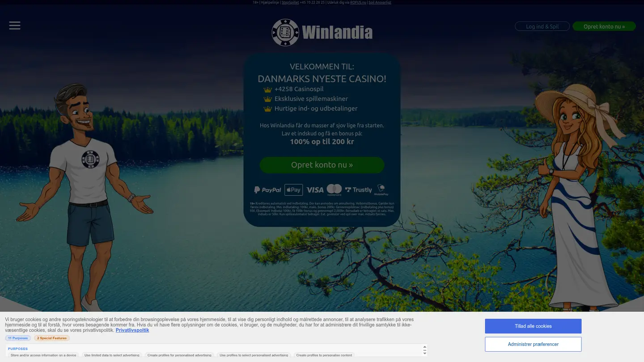Click the '100% op til 200 kr' bonus text
This screenshot has height=362, width=644.
(322, 142)
